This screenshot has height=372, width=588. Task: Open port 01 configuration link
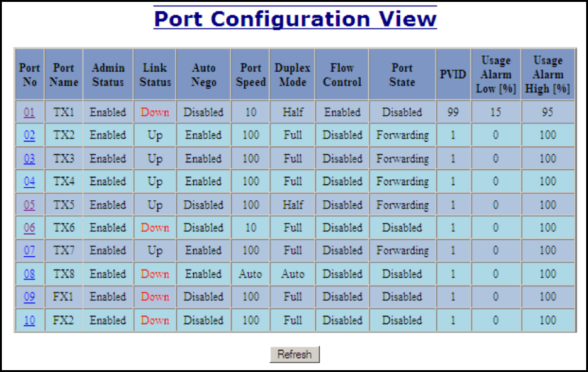tap(30, 113)
